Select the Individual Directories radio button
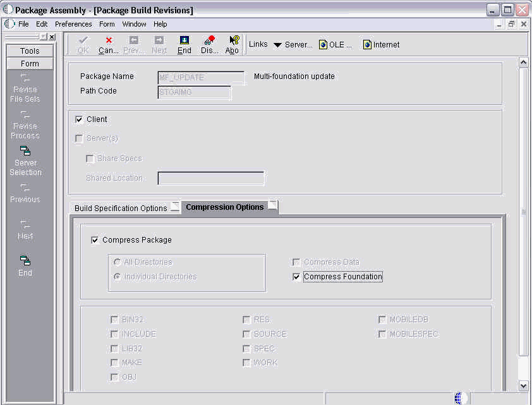Viewport: 532px width, 405px height. (x=117, y=277)
